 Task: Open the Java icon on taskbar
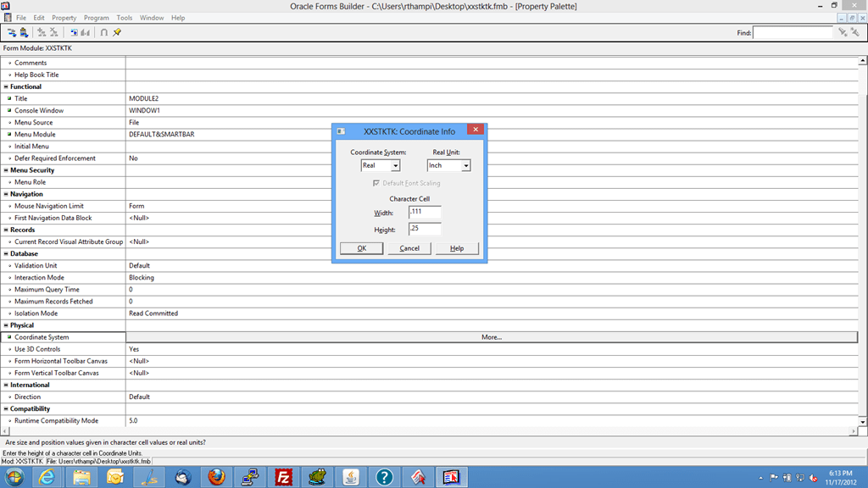351,477
